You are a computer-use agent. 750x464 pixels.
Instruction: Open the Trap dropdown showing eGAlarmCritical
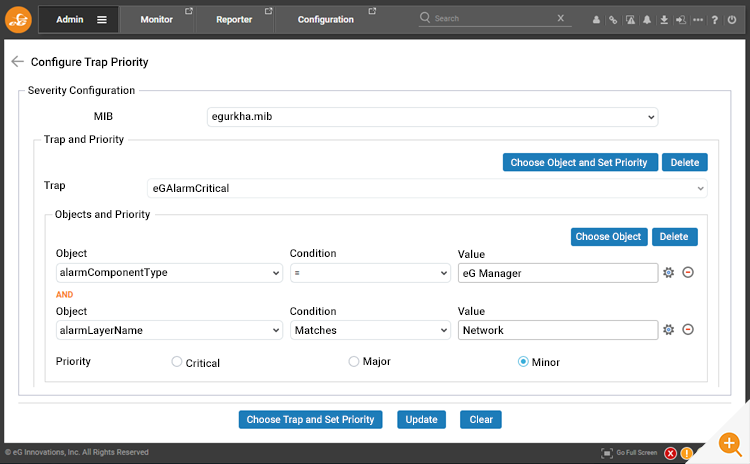(427, 188)
